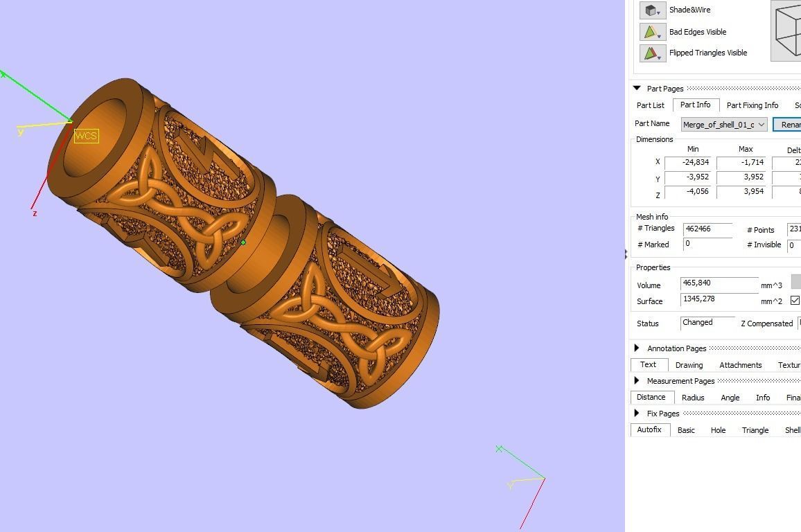Click the Status field showing Changed
The height and width of the screenshot is (532, 801).
[x=707, y=323]
